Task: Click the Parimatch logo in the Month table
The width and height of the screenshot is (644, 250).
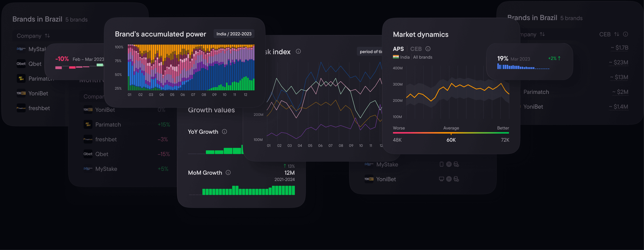Action: click(x=88, y=124)
